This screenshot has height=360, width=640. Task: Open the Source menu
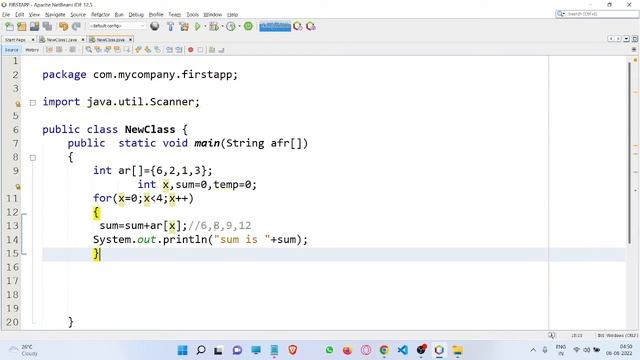[x=78, y=14]
